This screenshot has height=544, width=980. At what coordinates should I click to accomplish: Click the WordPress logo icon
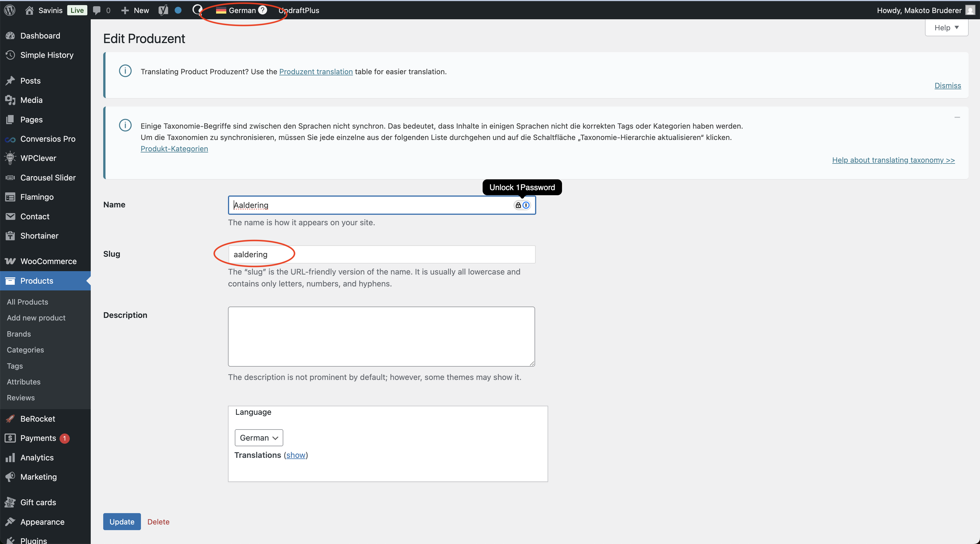pos(10,10)
